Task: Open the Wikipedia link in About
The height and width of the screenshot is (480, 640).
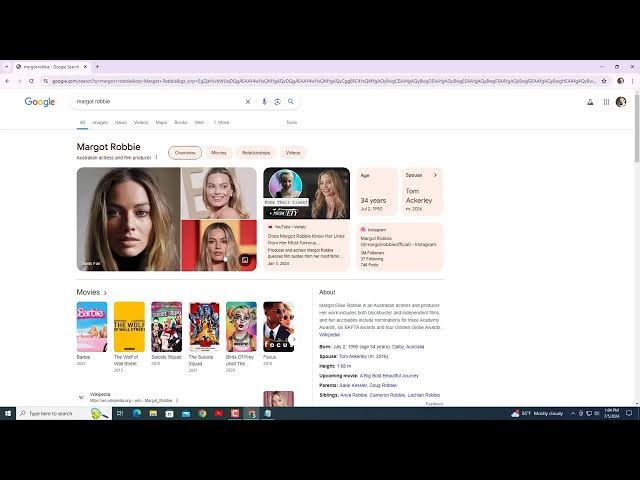Action: 329,335
